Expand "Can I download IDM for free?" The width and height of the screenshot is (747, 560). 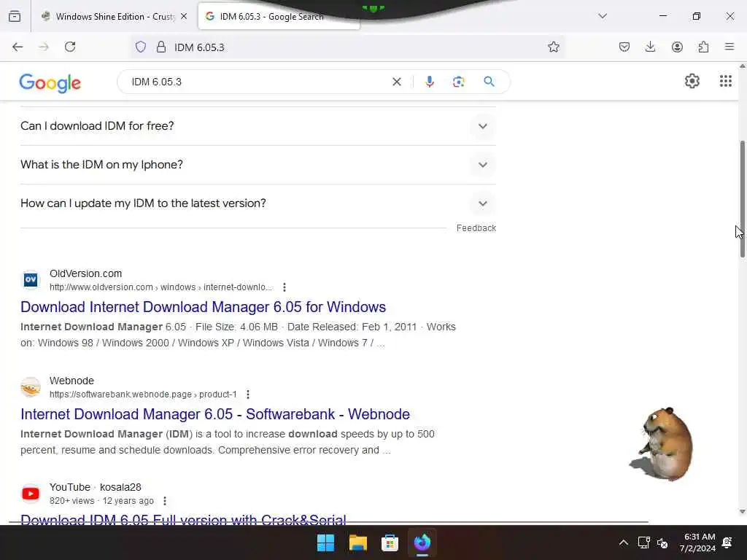tap(258, 125)
